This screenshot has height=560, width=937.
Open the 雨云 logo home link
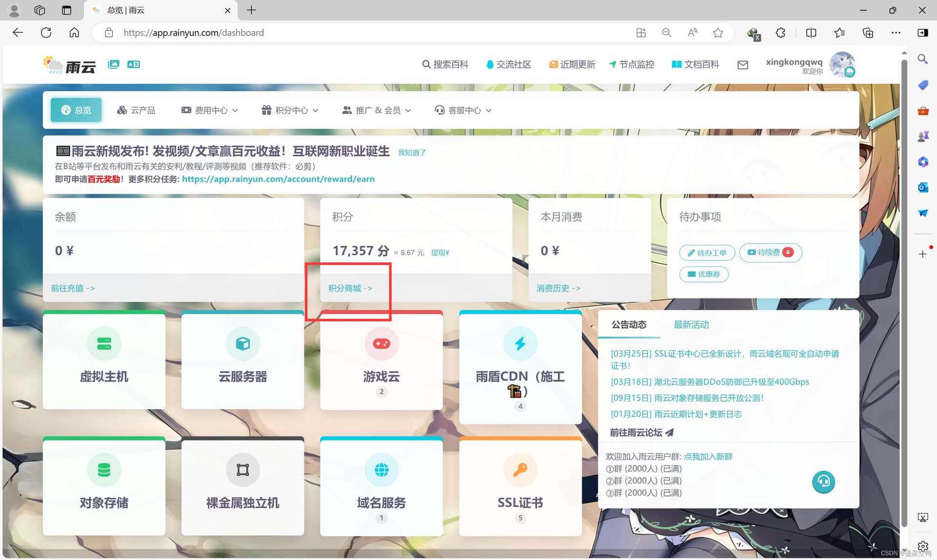pyautogui.click(x=69, y=65)
